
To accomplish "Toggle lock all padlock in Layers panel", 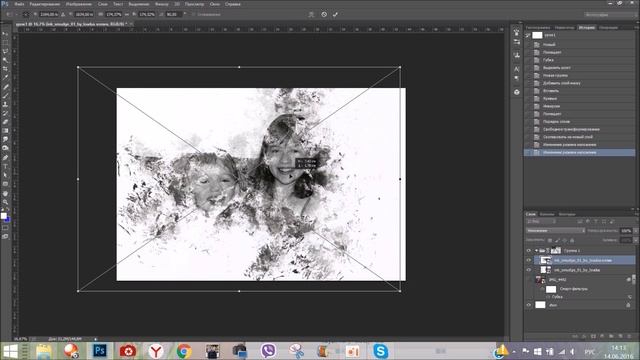I will pyautogui.click(x=572, y=240).
